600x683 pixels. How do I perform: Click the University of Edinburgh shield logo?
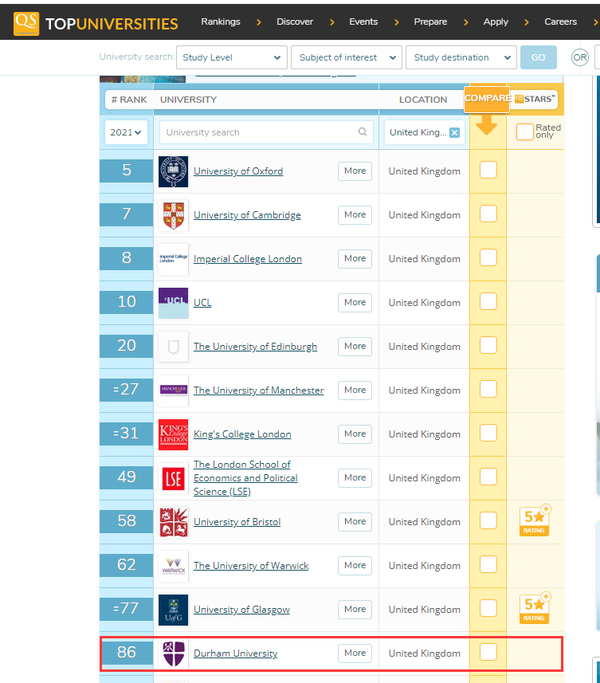pos(173,347)
